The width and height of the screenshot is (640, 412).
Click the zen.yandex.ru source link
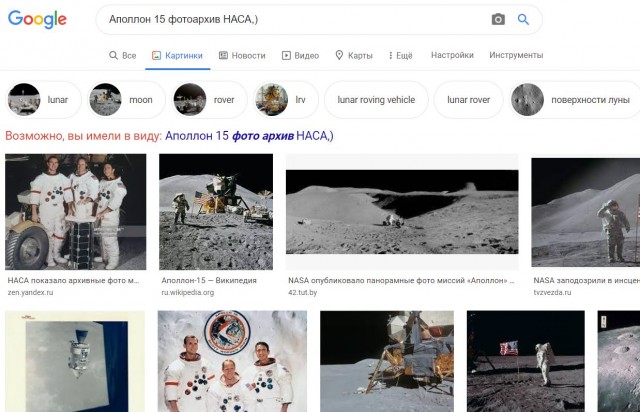click(30, 292)
